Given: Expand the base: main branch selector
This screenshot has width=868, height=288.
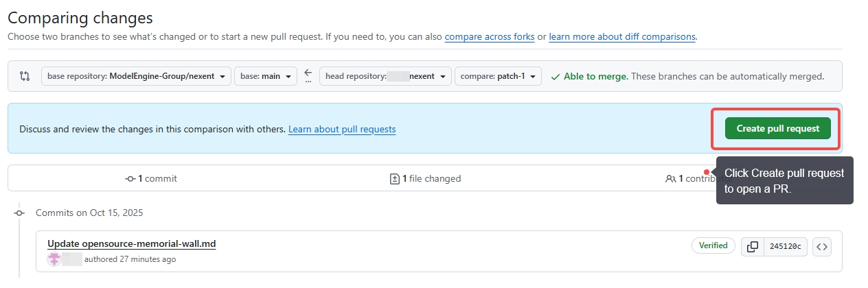Looking at the screenshot, I should click(x=265, y=76).
